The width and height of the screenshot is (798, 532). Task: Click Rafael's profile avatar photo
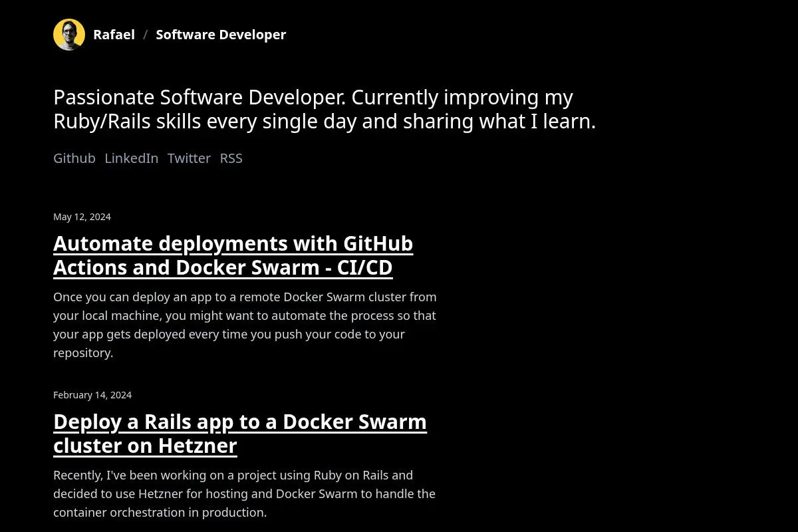[69, 35]
